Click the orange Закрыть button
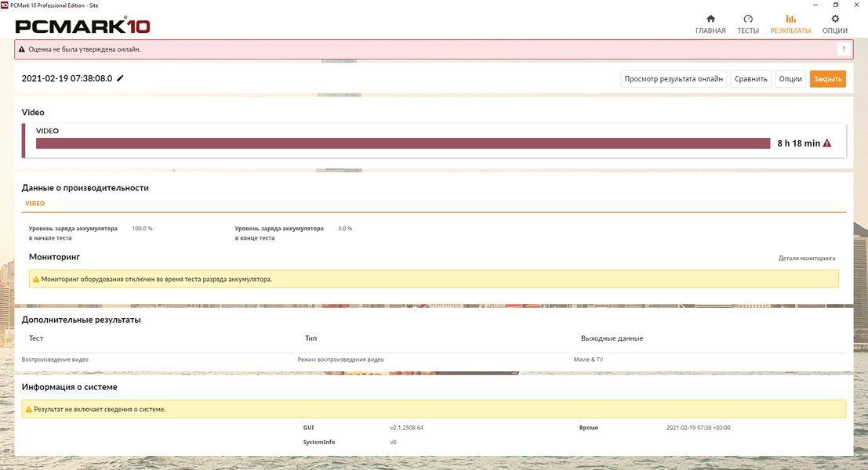868x470 pixels. (x=827, y=79)
